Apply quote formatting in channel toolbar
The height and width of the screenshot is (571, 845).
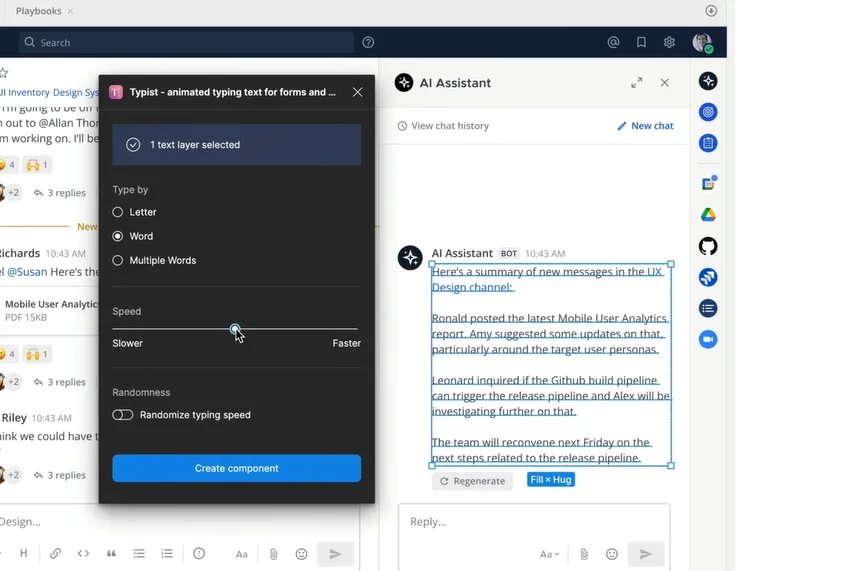(x=111, y=553)
